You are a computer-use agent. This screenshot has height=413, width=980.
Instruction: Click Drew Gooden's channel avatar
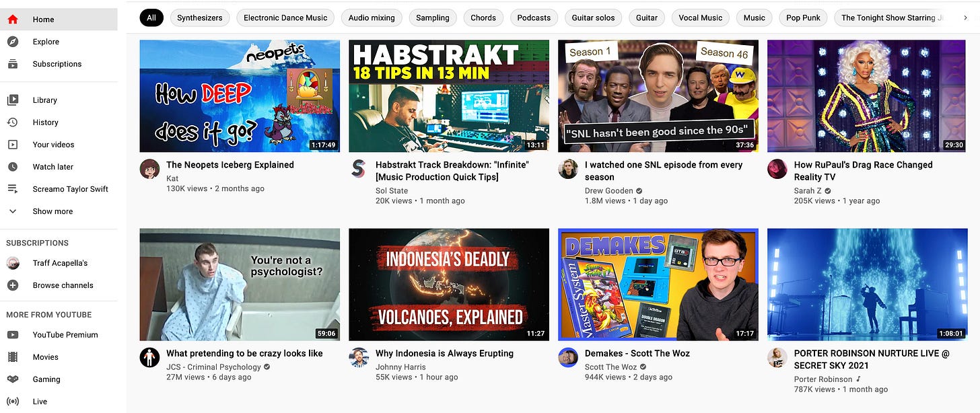[568, 169]
